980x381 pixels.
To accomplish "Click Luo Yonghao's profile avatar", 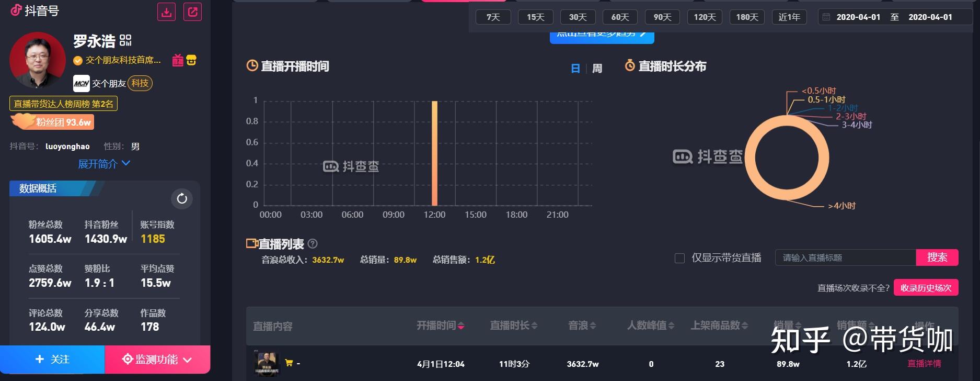I will pyautogui.click(x=38, y=60).
